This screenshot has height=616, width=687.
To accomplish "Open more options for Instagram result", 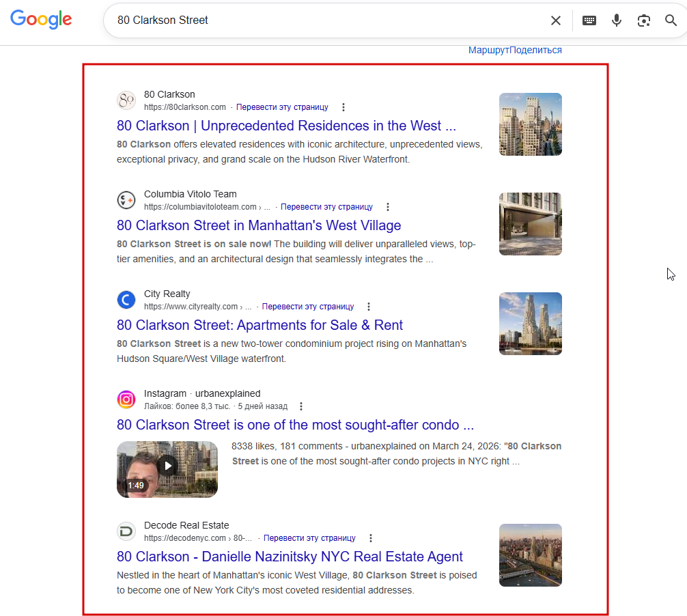I will pyautogui.click(x=301, y=406).
